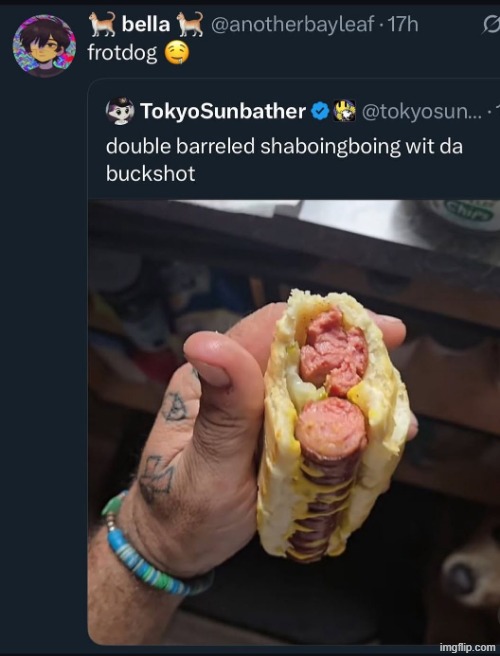
Task: Click the drooling face emoji after frotdog
Action: pyautogui.click(x=177, y=54)
